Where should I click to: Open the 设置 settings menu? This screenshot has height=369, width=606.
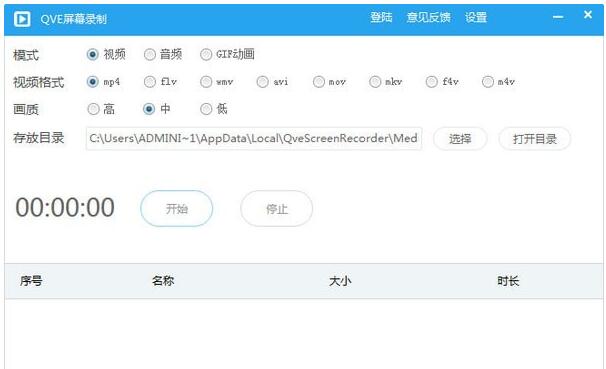(476, 17)
